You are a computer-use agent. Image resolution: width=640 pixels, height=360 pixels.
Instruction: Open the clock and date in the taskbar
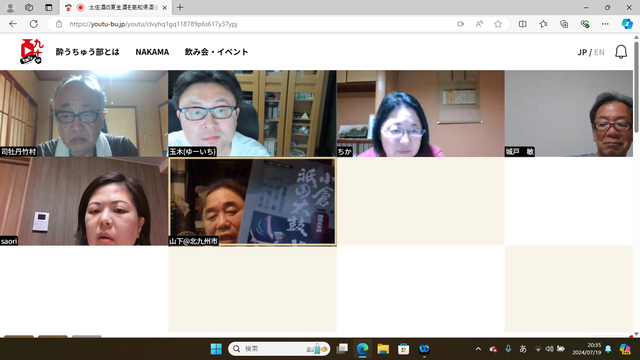click(587, 349)
